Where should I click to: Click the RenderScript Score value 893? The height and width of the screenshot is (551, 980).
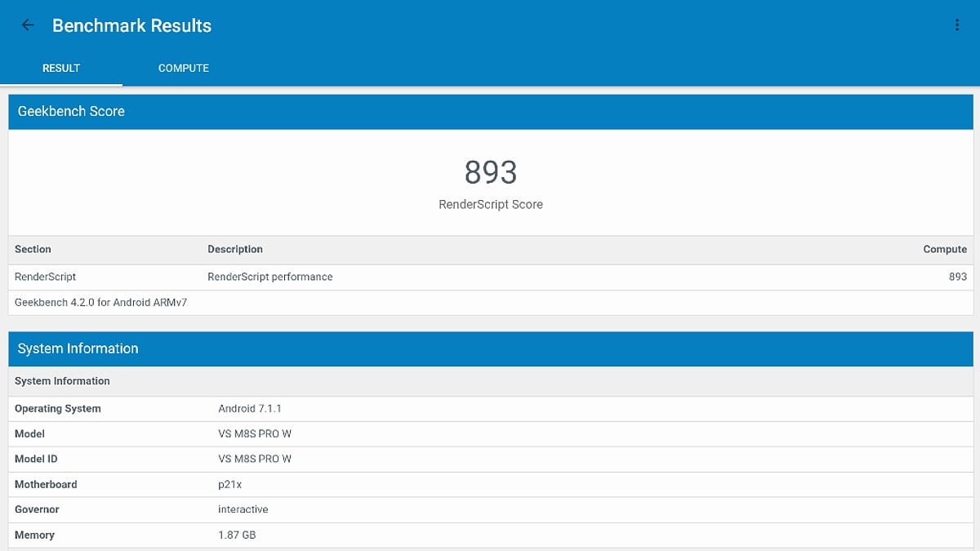coord(490,172)
